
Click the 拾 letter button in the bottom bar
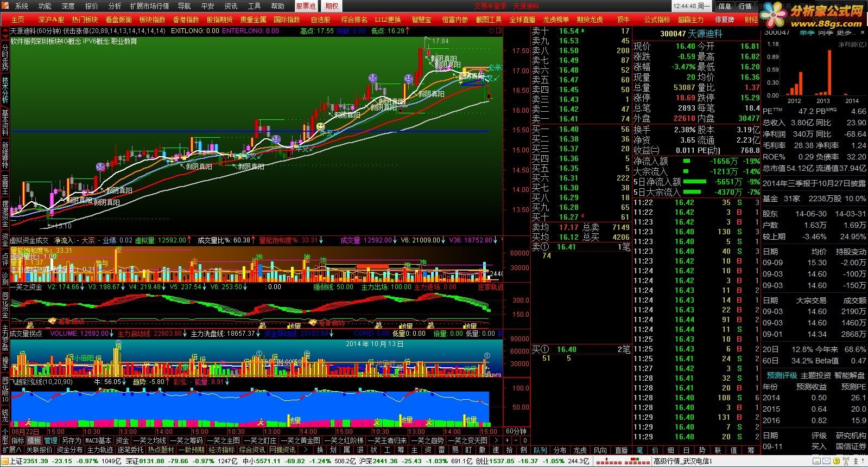pos(510,450)
